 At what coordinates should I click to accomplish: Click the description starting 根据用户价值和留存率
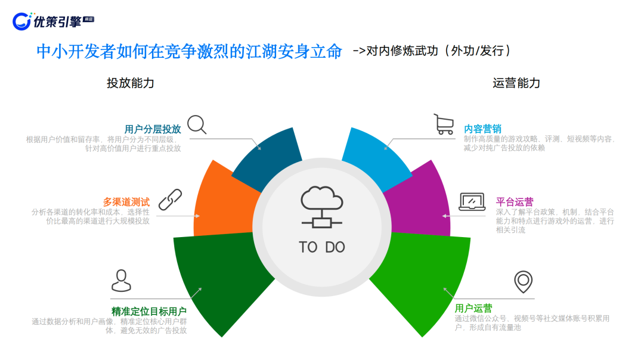click(104, 144)
